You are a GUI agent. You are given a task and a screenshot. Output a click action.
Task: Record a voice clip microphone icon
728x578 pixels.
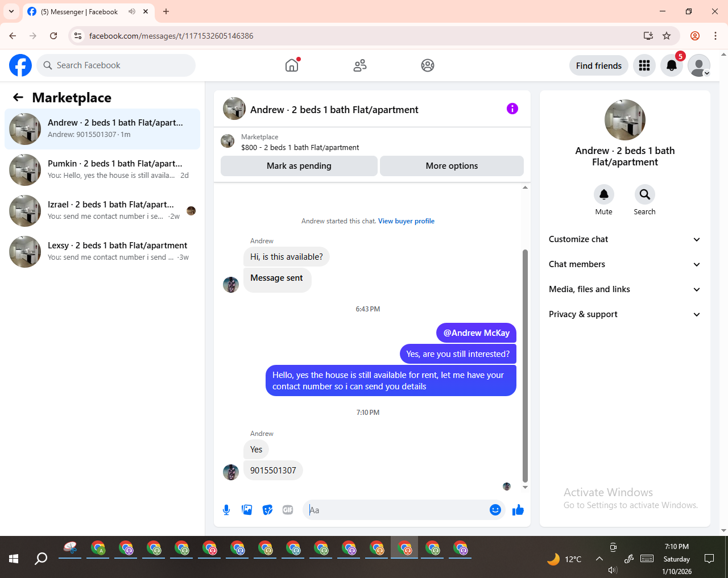(x=226, y=510)
